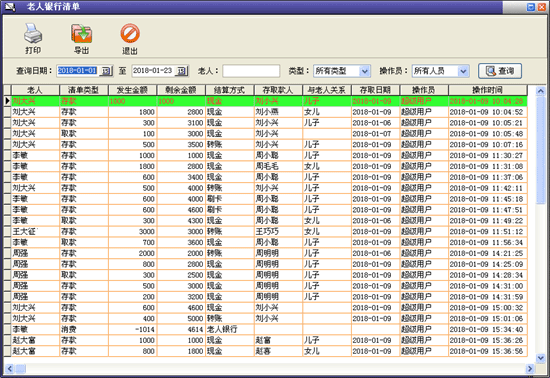This screenshot has width=550, height=378.
Task: Expand the 类型 dropdown list
Action: click(x=364, y=71)
